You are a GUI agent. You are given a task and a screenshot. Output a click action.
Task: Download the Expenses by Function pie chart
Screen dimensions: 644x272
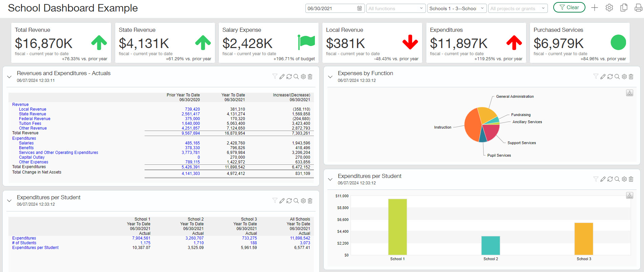tap(629, 93)
